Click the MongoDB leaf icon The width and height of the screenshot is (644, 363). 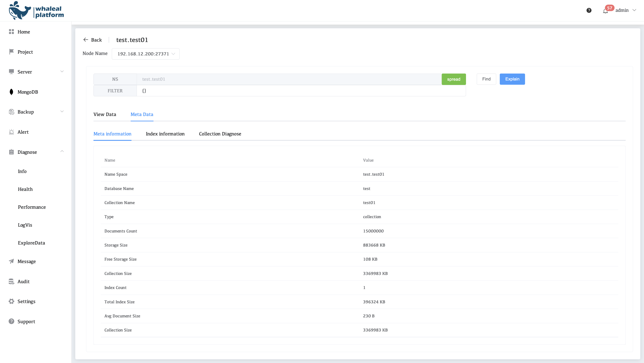point(11,92)
